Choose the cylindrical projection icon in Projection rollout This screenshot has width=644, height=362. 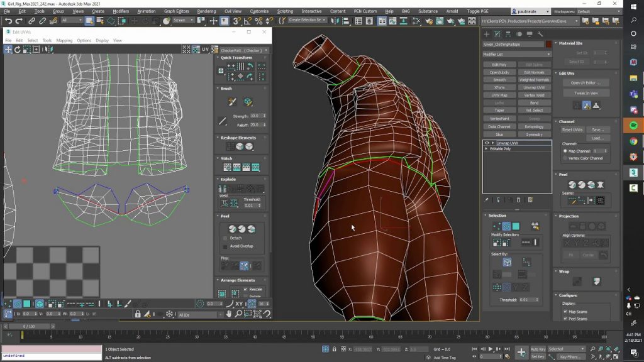point(582,226)
